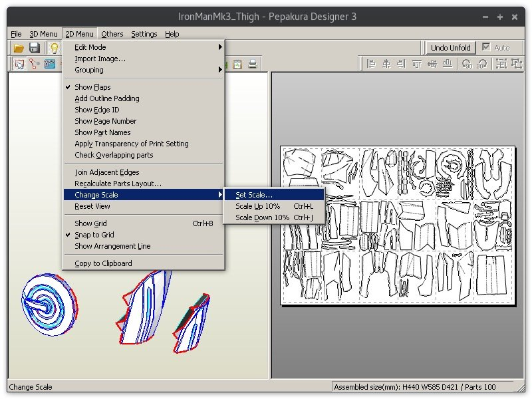
Task: Click the Save floppy disk icon
Action: click(x=35, y=48)
